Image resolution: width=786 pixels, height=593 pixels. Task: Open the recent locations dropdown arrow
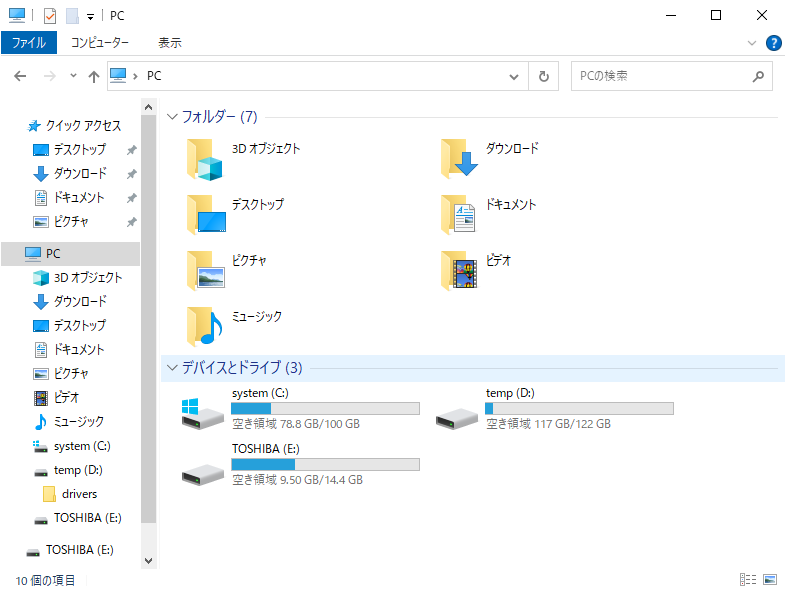click(73, 76)
